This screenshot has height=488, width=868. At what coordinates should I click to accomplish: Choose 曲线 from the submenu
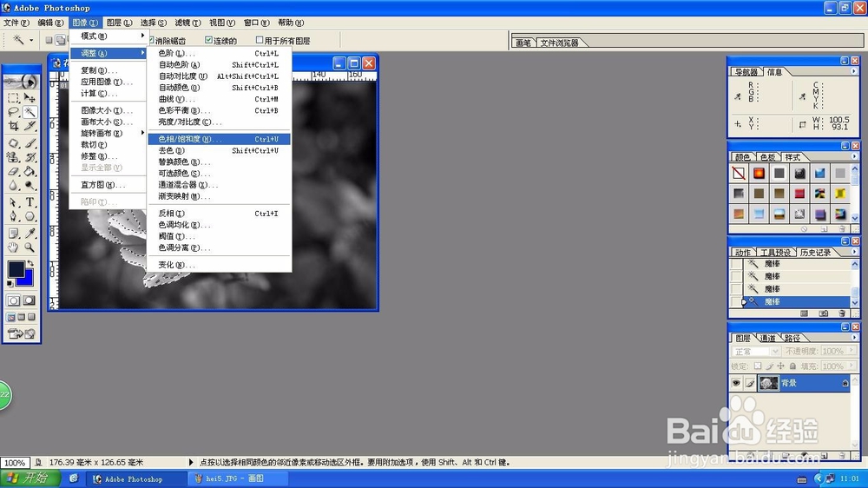pos(220,99)
